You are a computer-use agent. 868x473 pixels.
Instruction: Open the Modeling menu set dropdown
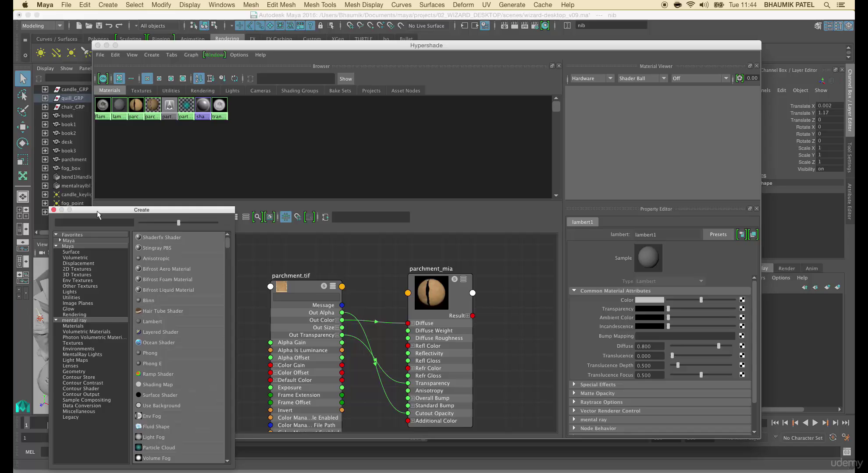(x=43, y=26)
